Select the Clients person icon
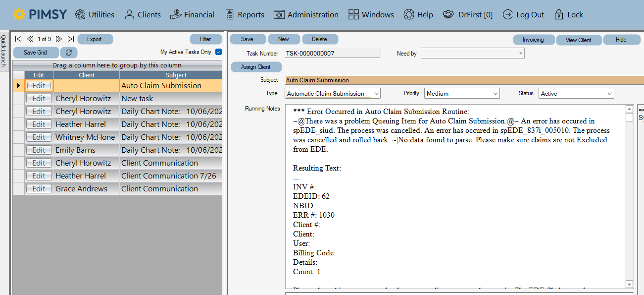The width and height of the screenshot is (644, 295). tap(143, 14)
